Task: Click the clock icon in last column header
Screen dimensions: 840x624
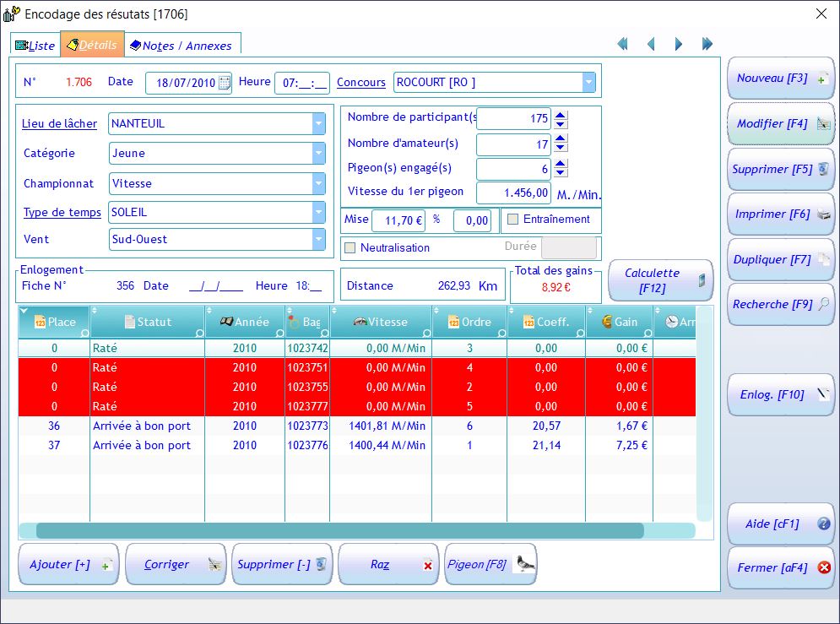Action: click(672, 322)
